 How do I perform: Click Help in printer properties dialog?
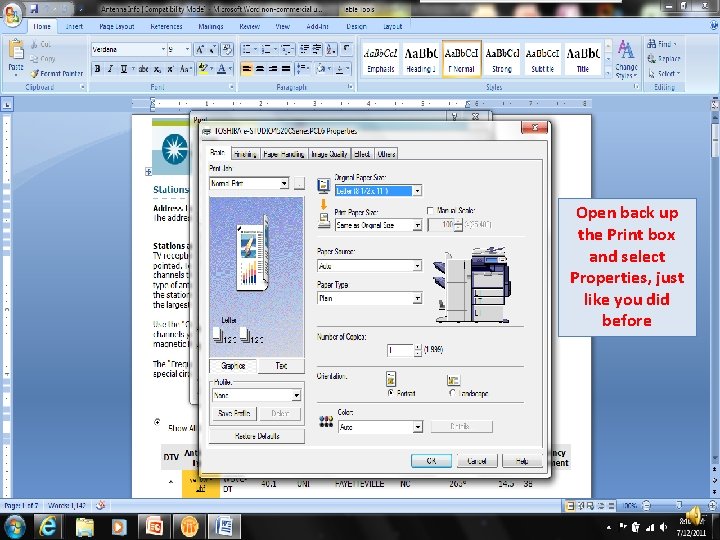pyautogui.click(x=522, y=461)
